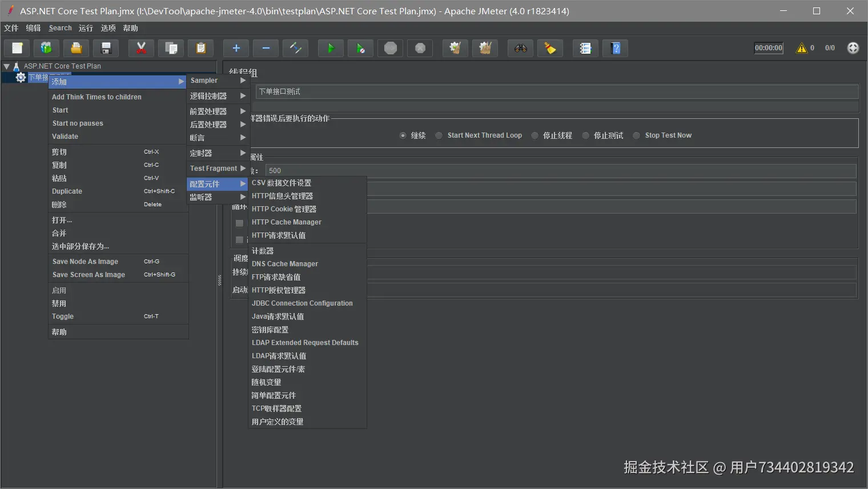Open the 运行 menu
868x489 pixels.
[86, 28]
